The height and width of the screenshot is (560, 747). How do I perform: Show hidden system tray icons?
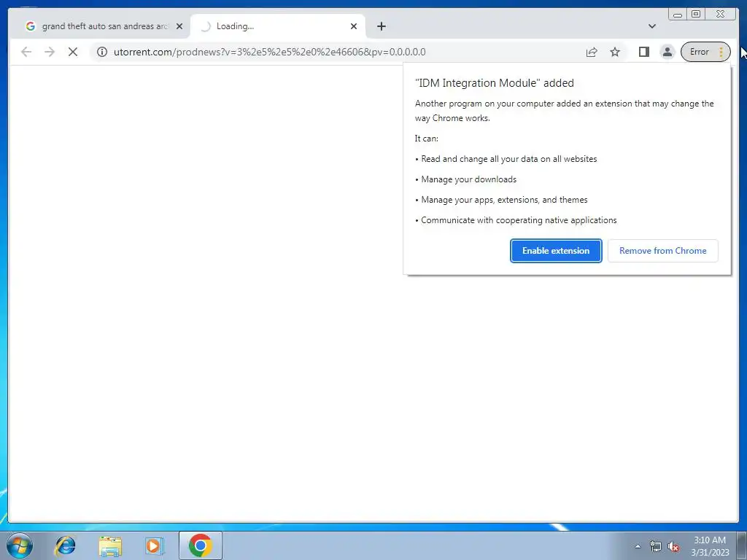click(638, 546)
